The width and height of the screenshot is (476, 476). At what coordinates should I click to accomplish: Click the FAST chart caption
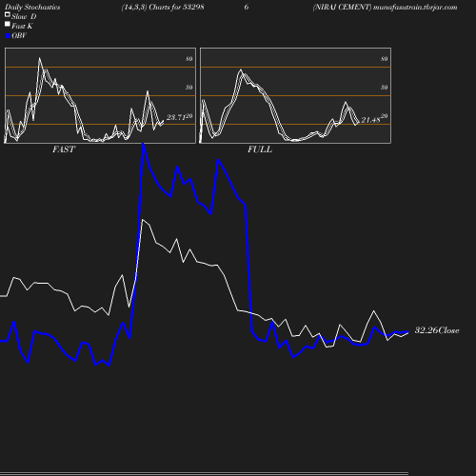[64, 149]
